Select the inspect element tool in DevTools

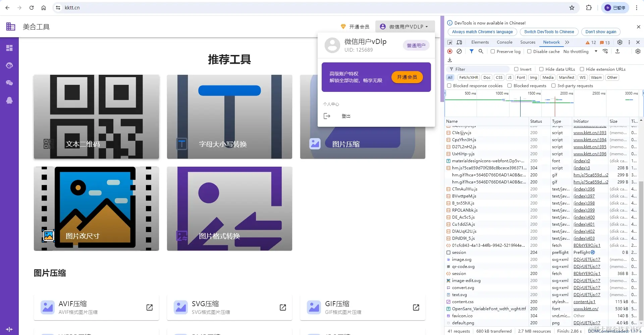tap(450, 42)
